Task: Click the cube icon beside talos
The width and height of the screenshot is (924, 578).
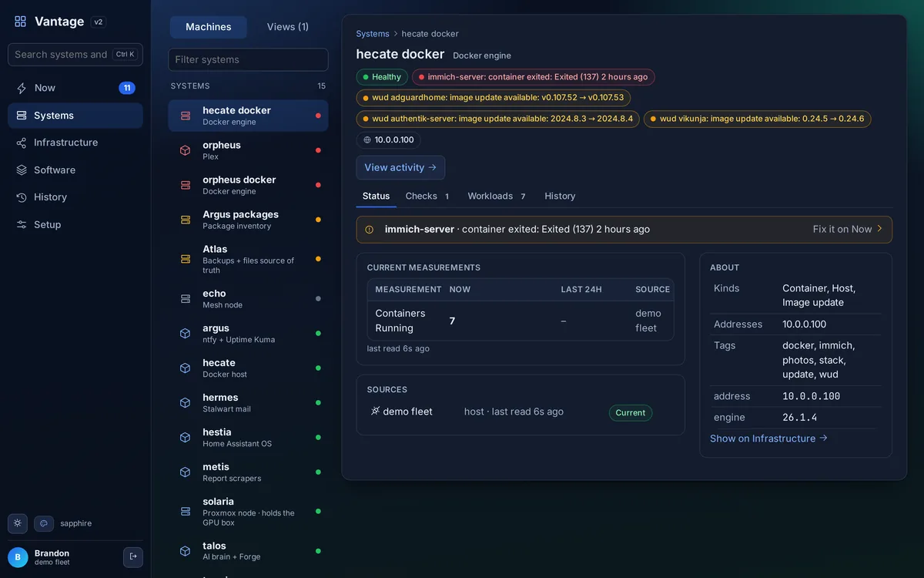Action: pos(186,551)
